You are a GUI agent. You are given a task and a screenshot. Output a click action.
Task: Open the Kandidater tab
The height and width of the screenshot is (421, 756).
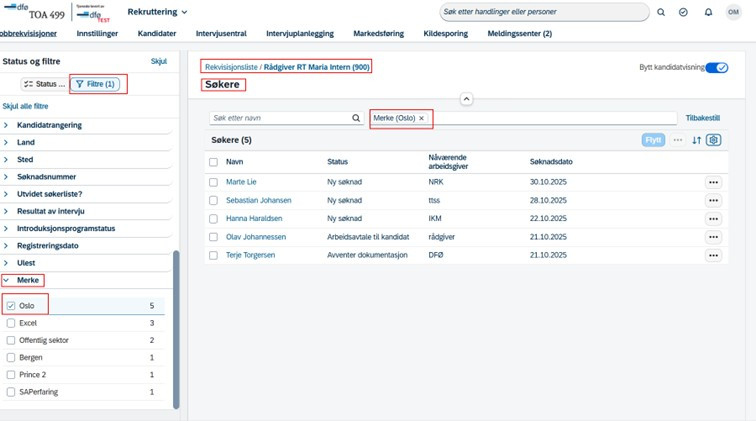click(157, 33)
